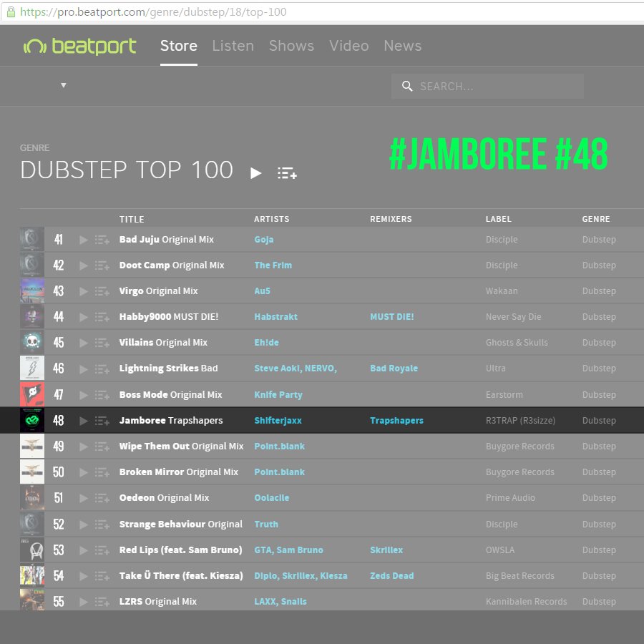
Task: Add Bad Juju to queue
Action: (x=102, y=240)
